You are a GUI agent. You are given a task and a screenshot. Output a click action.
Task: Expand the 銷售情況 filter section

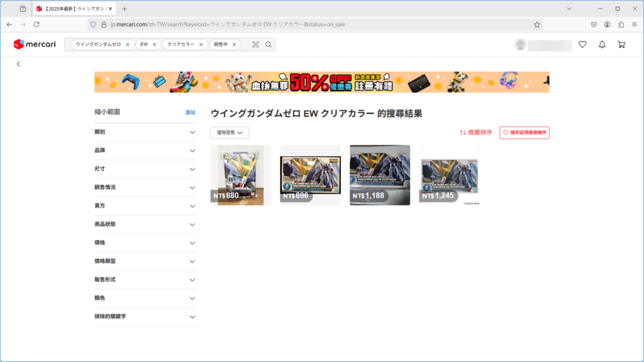pyautogui.click(x=145, y=188)
